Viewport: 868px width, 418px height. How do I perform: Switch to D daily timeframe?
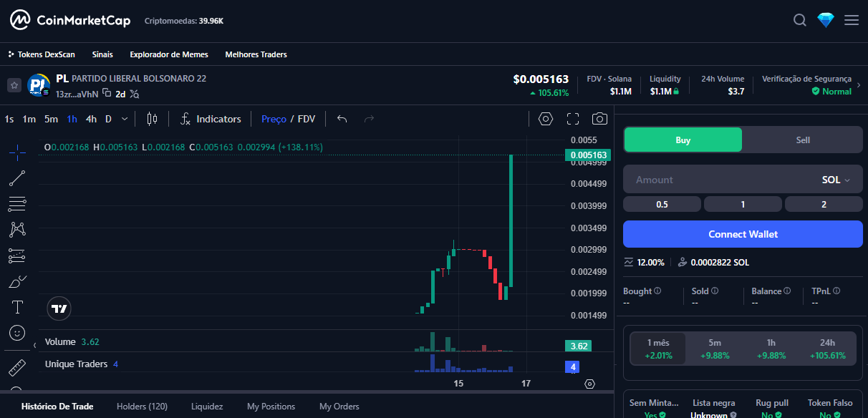(108, 119)
